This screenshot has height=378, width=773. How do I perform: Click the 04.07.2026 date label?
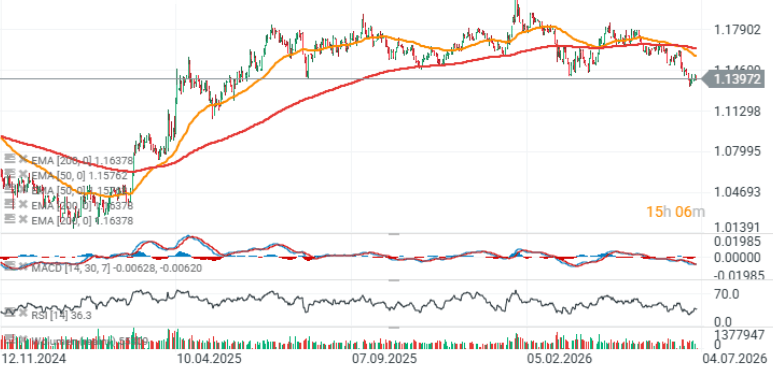pyautogui.click(x=736, y=358)
